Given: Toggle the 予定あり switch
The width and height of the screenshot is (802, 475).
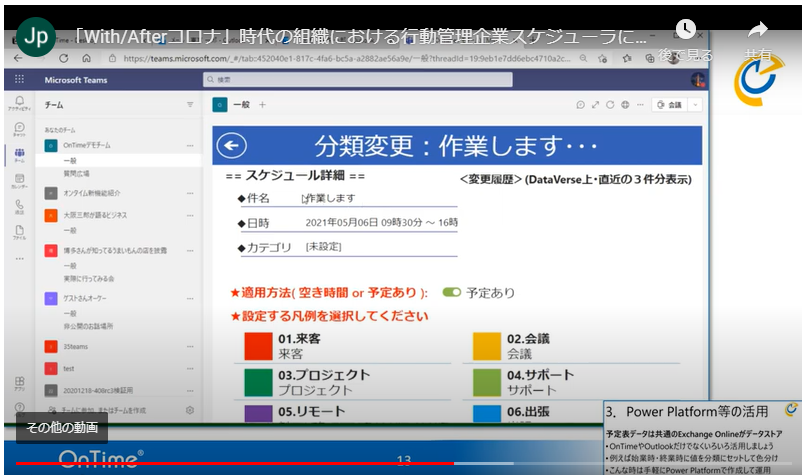Looking at the screenshot, I should [452, 292].
